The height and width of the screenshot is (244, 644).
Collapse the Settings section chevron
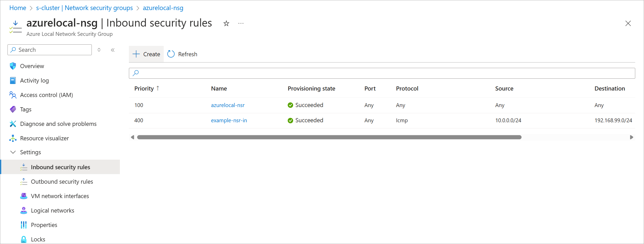[x=13, y=152]
